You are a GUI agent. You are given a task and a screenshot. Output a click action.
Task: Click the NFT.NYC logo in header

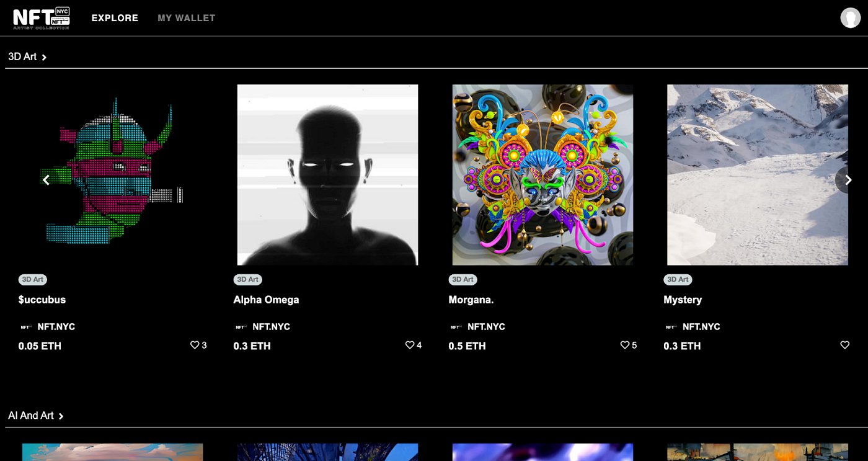point(42,18)
